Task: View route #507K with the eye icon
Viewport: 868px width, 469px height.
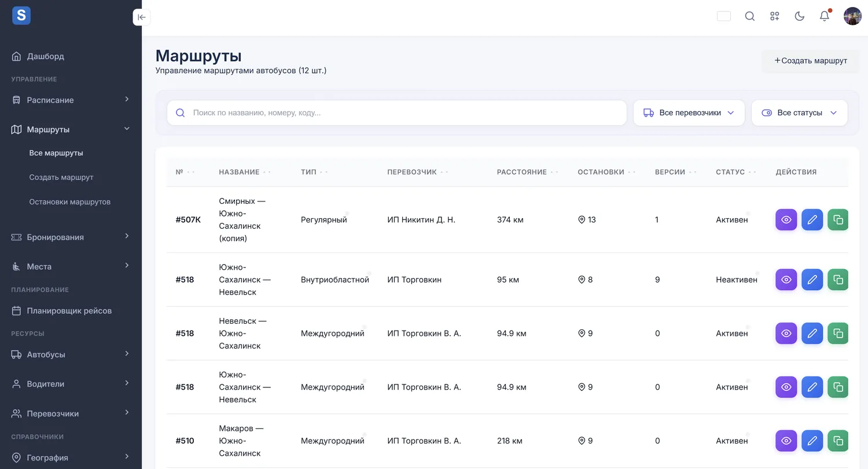Action: point(786,219)
